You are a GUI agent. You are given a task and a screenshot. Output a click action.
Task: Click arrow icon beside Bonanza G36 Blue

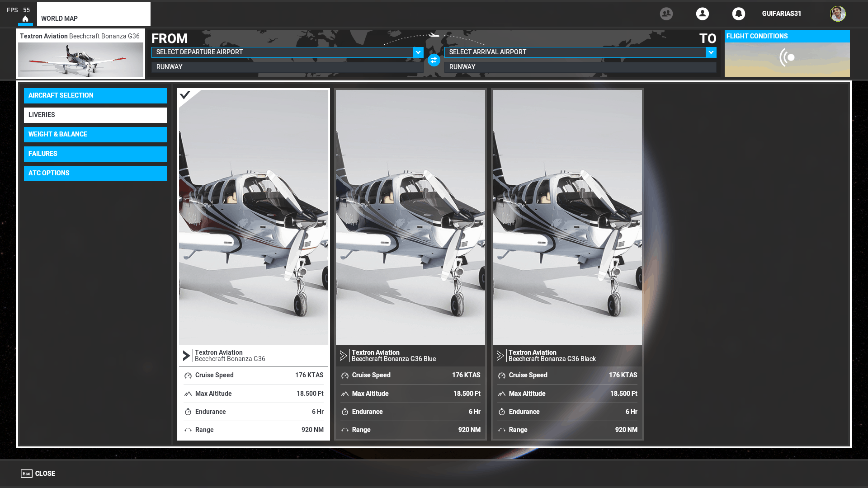click(343, 356)
